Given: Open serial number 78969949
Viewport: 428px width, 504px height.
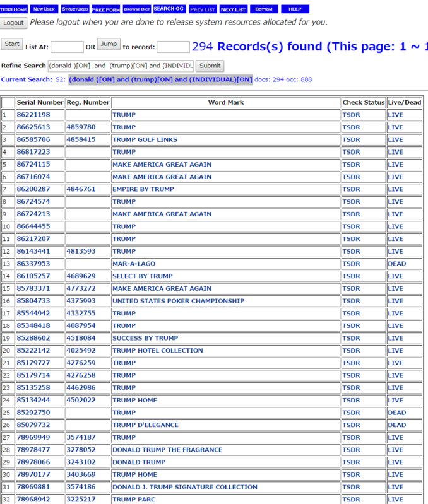Looking at the screenshot, I should point(33,438).
